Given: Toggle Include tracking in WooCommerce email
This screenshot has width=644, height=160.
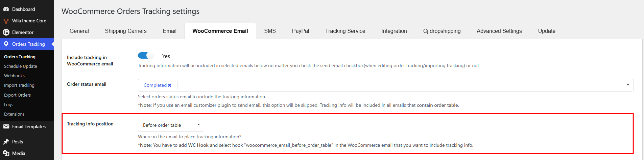Looking at the screenshot, I should tap(146, 56).
